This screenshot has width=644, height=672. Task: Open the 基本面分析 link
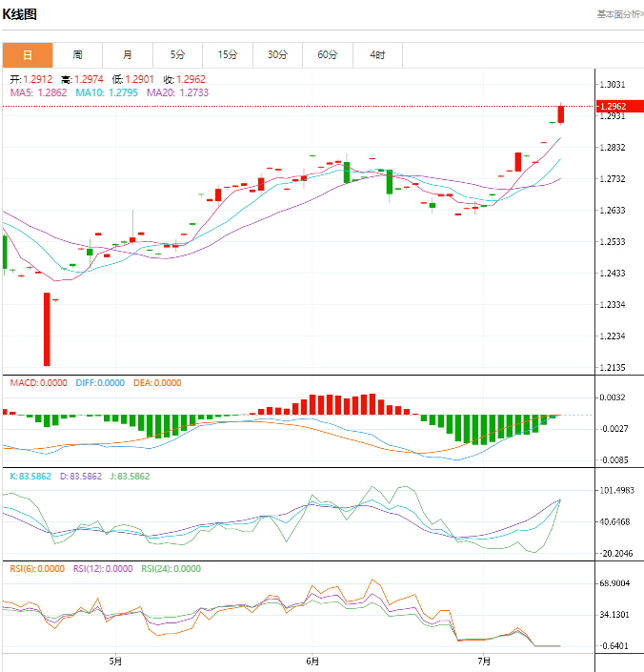619,14
